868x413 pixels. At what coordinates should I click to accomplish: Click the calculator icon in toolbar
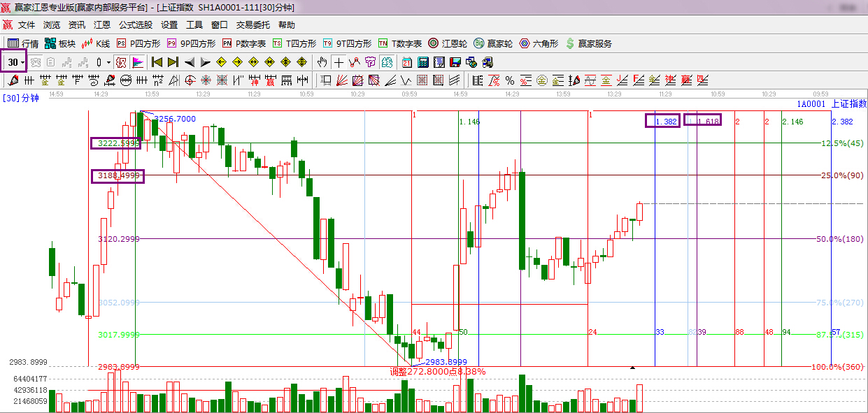coord(423,62)
